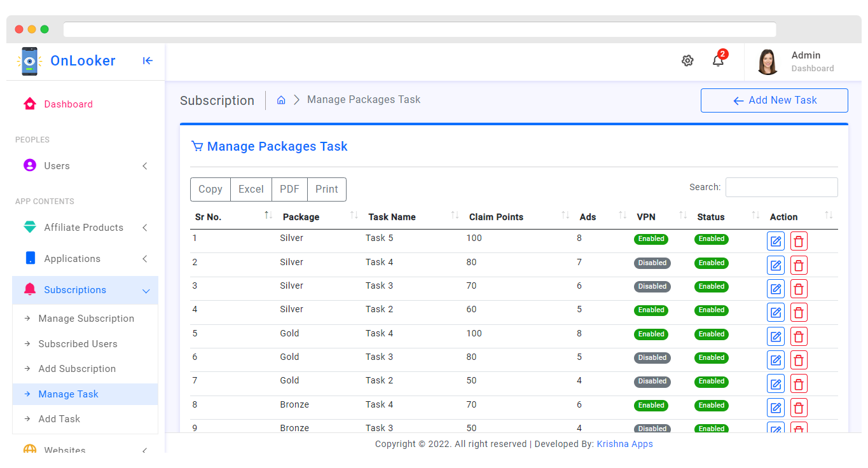Expand the Affiliate Products menu

[x=85, y=228]
